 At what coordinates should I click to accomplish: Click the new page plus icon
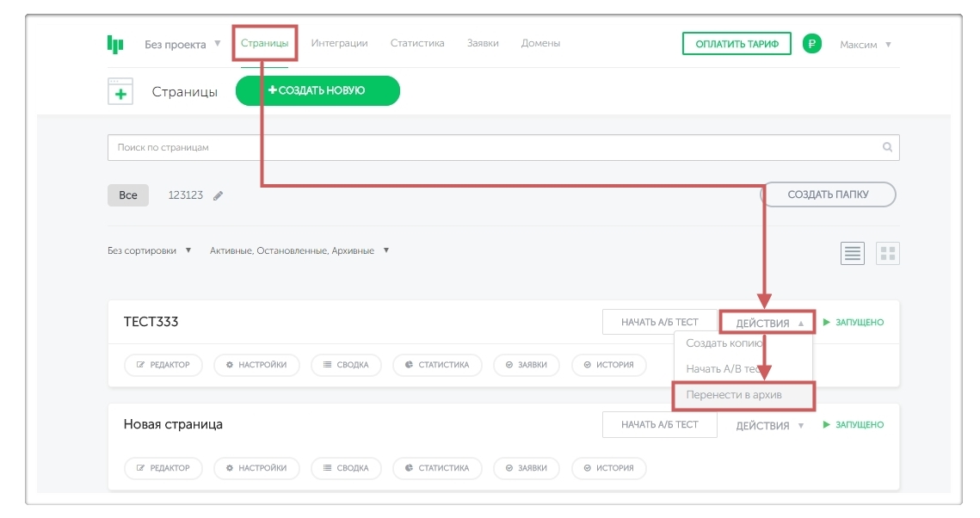pyautogui.click(x=120, y=91)
